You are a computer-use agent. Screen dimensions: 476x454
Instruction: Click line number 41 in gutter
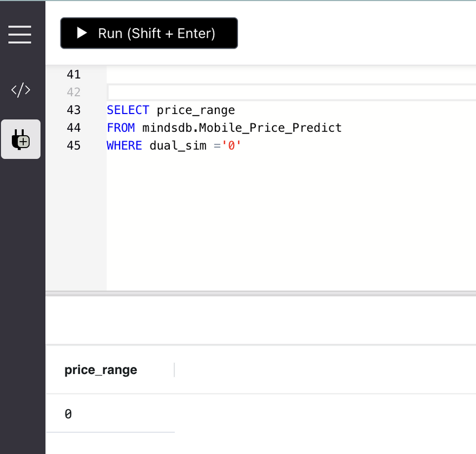73,75
